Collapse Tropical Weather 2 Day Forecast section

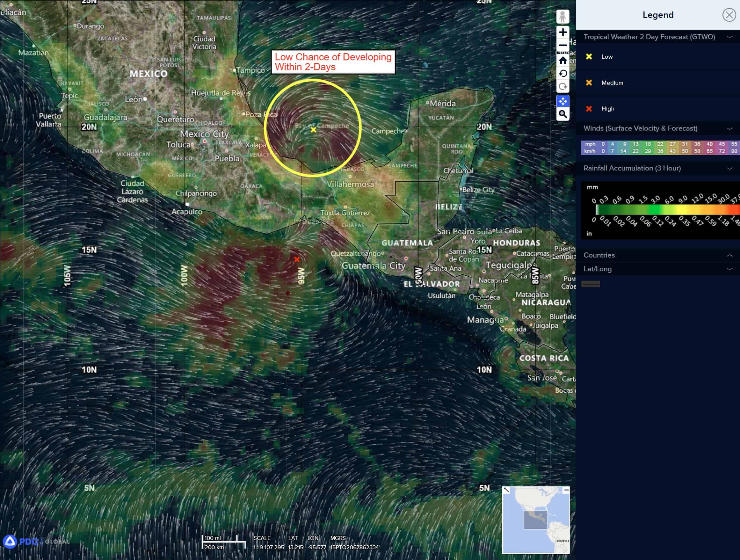click(x=729, y=37)
